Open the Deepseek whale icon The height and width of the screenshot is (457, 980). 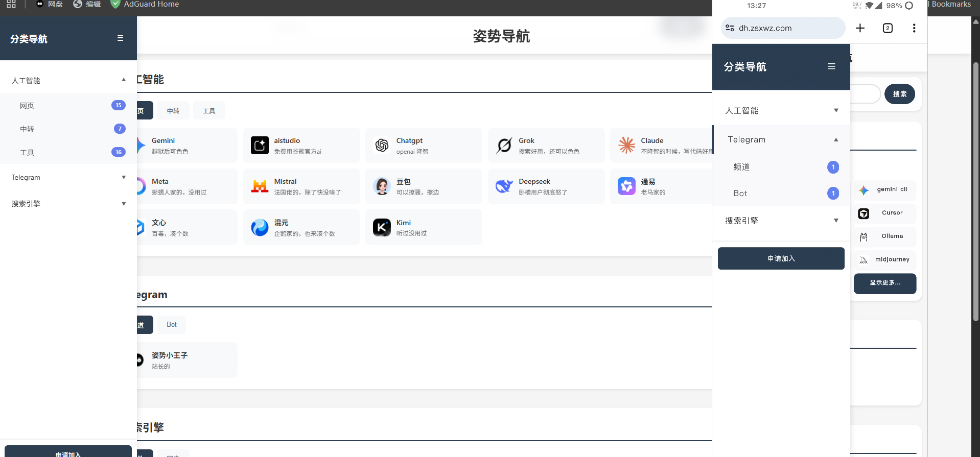[504, 186]
